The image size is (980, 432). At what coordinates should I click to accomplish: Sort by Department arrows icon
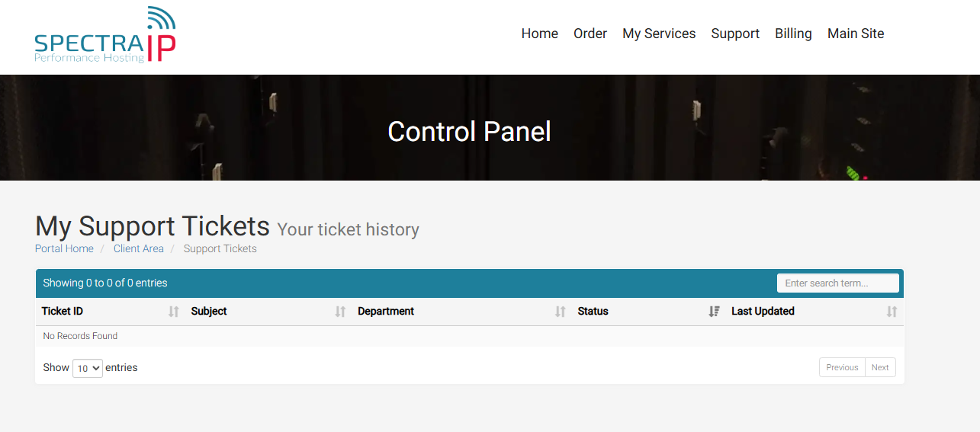(561, 312)
